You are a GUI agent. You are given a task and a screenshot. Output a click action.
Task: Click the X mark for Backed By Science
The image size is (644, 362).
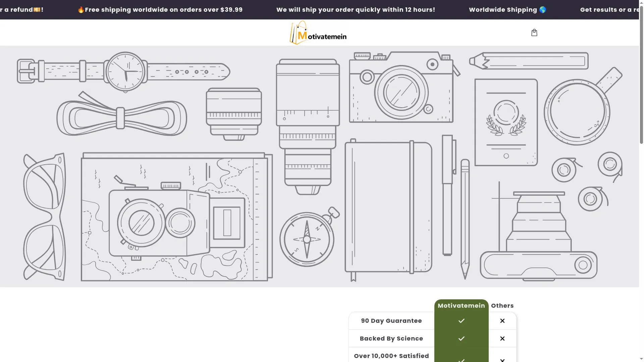[502, 339]
